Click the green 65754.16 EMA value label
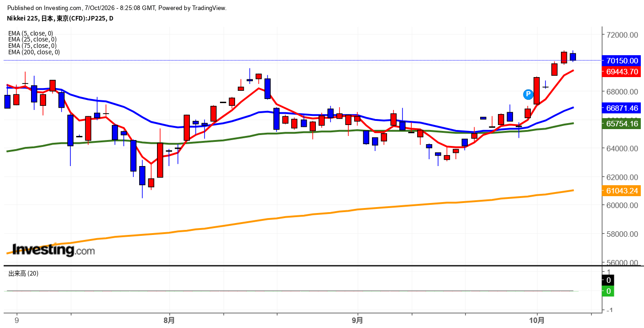 click(622, 124)
